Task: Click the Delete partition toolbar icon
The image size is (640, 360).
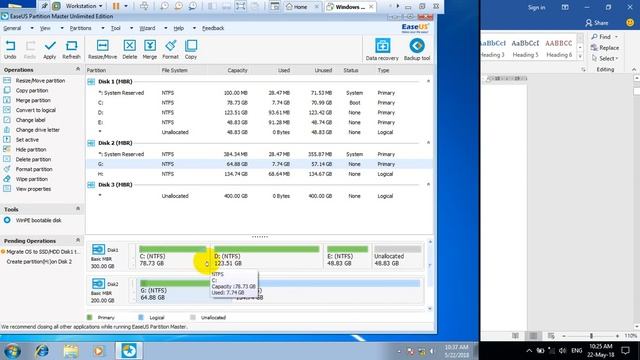Action: 130,50
